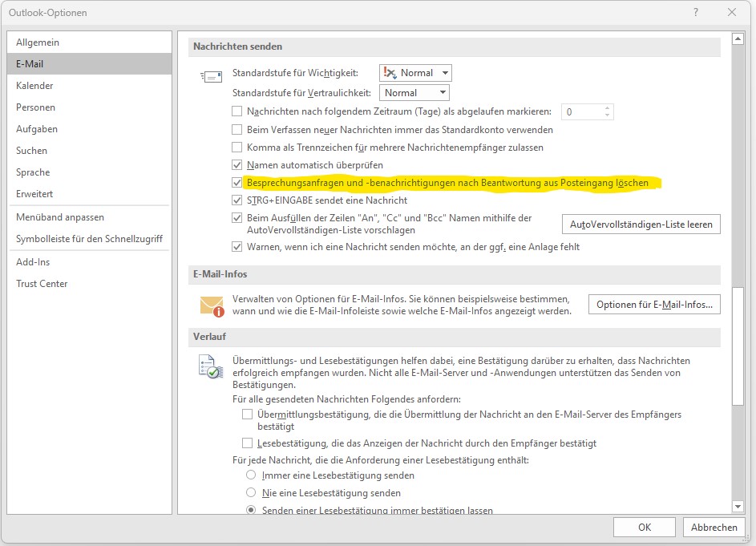Decrease expiry days with the down spinner arrow

(x=608, y=115)
